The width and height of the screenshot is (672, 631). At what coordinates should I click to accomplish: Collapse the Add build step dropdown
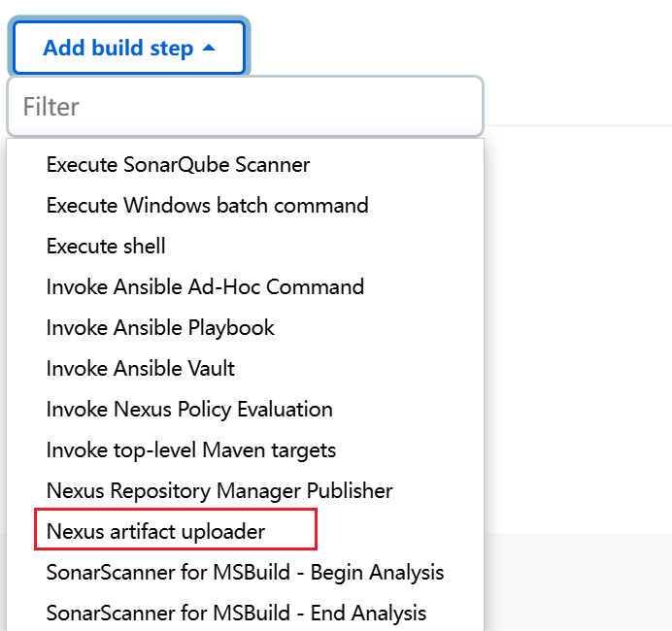(129, 48)
